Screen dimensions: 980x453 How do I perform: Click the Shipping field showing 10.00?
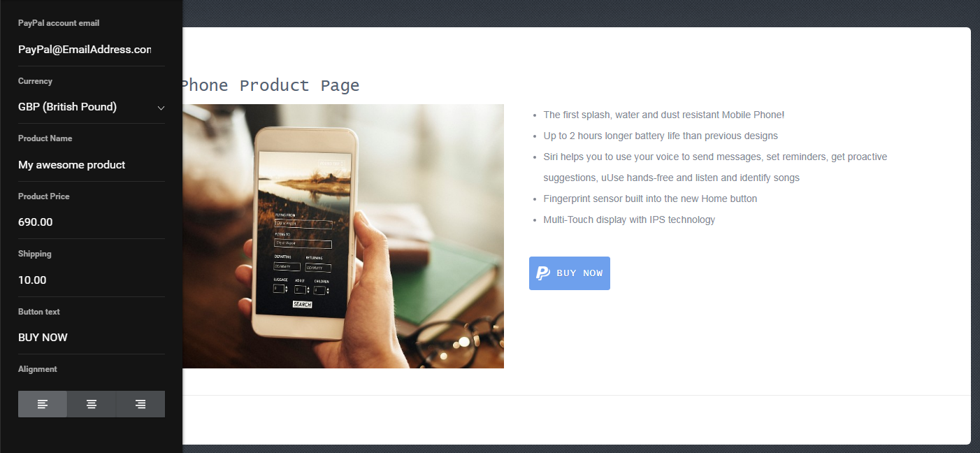point(92,280)
